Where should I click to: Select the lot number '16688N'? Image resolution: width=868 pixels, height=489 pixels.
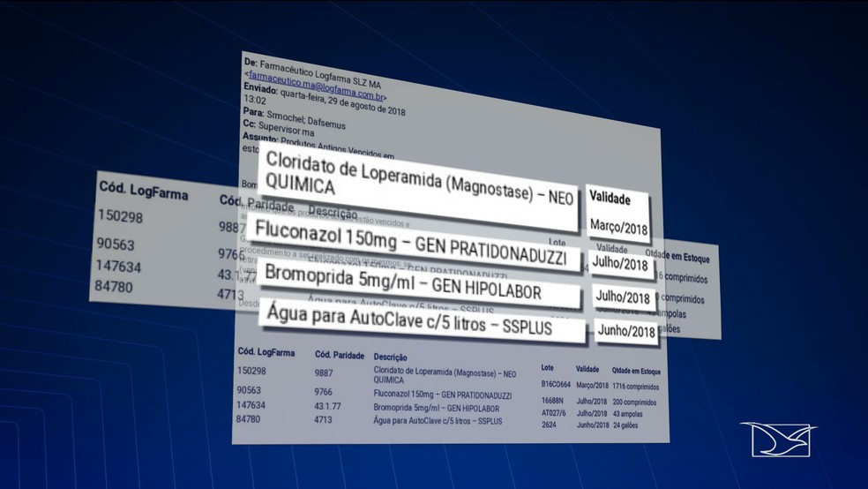tap(552, 400)
